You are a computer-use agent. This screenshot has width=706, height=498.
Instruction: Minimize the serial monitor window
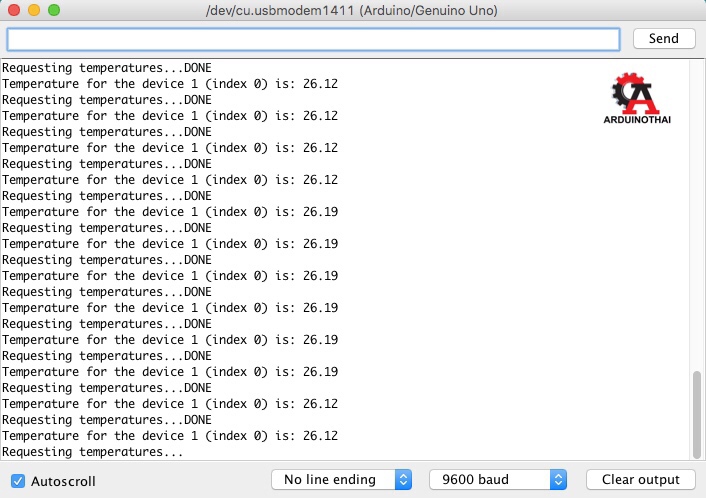(x=34, y=10)
